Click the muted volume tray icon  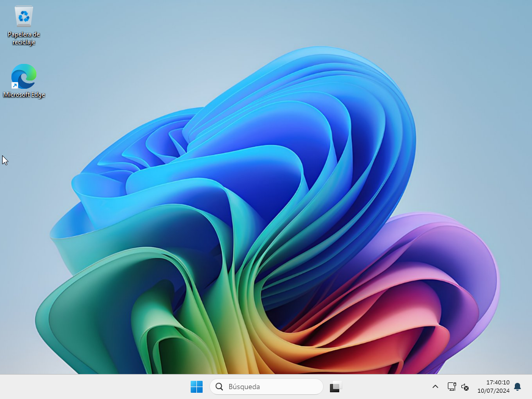[465, 387]
